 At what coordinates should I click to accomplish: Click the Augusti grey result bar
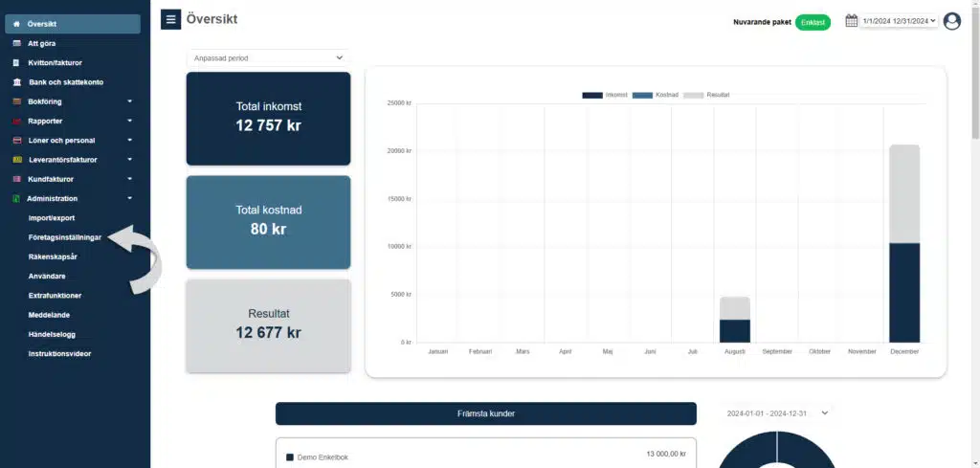(x=735, y=308)
